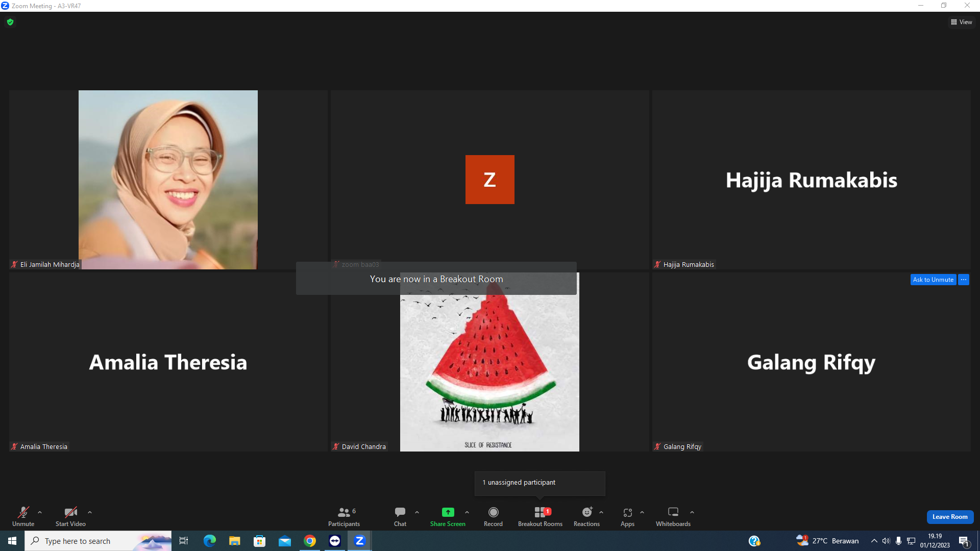Open the View layout menu
The image size is (980, 551).
pos(961,22)
